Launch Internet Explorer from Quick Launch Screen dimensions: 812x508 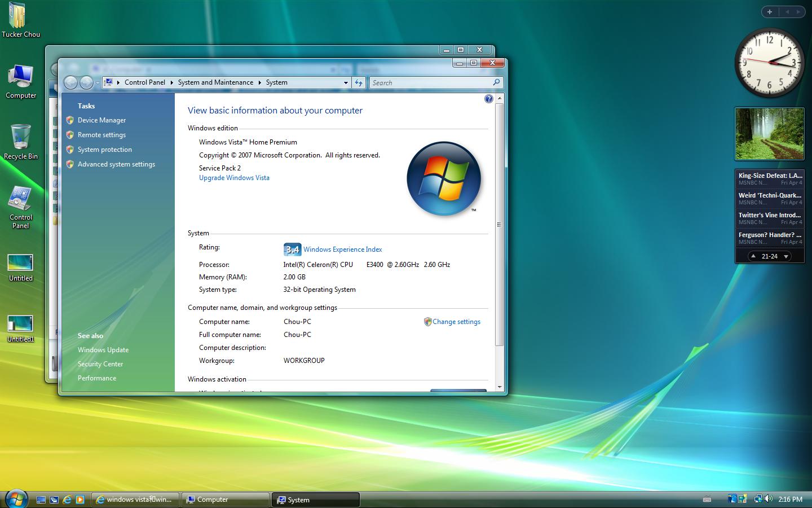tap(66, 499)
